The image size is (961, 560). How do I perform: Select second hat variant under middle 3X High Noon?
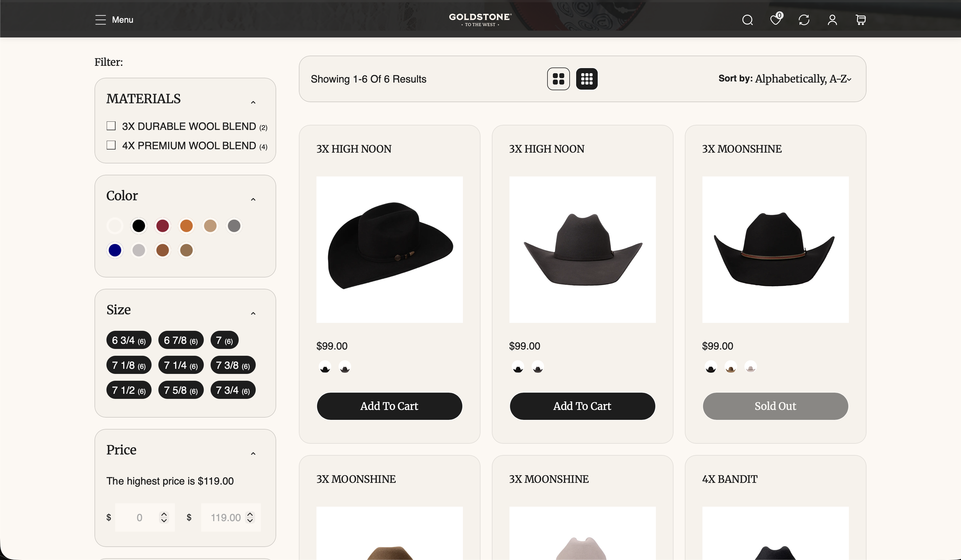click(538, 367)
